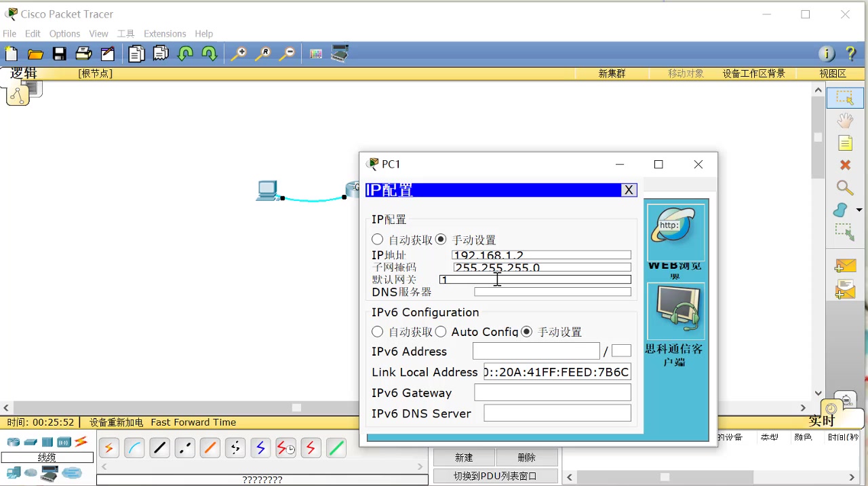The image size is (868, 486).
Task: Pick the Resize Shape tool
Action: [845, 232]
